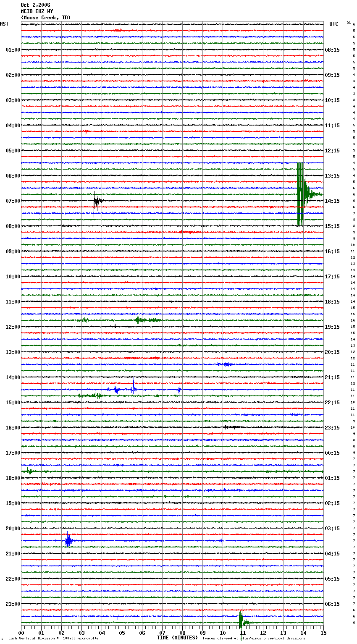The height and width of the screenshot is (644, 357).
Task: Click the small red burst after 04:00 MST
Action: tap(86, 131)
